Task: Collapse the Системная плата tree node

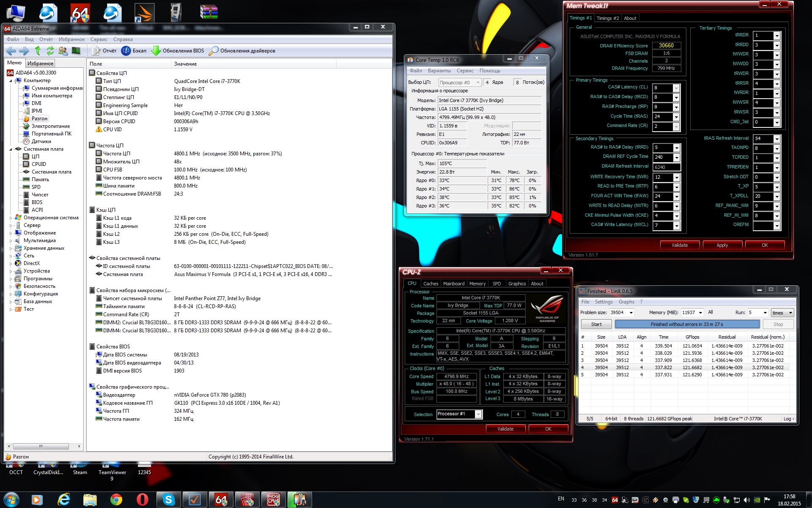Action: (11, 149)
